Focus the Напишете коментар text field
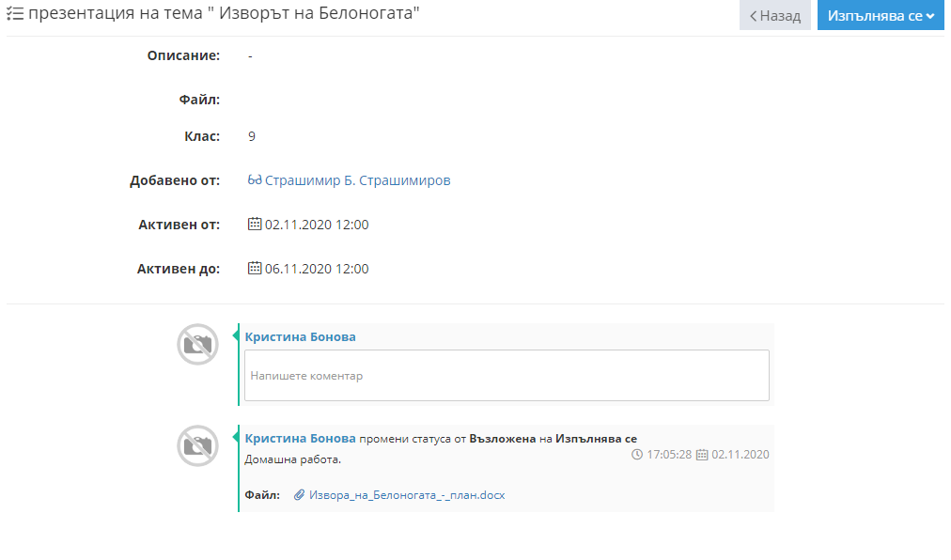Screen dimensions: 951x560 (x=507, y=376)
